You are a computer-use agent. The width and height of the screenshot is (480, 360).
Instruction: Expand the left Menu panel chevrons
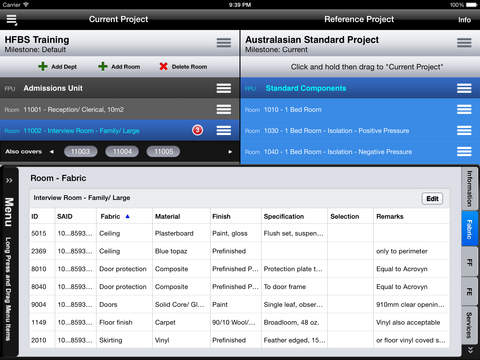coord(9,180)
